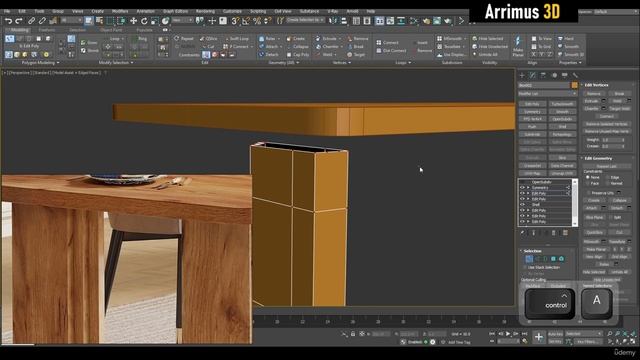Click the QuickSlice button in Edit Geometry

[594, 232]
